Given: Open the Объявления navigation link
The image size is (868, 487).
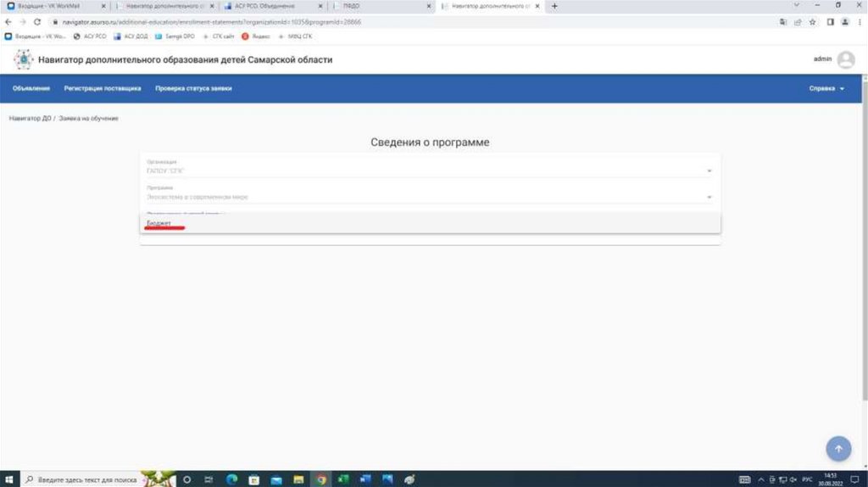Looking at the screenshot, I should point(31,88).
